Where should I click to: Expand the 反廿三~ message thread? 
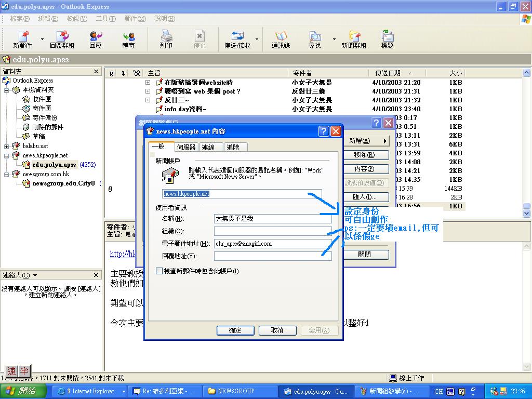tap(148, 100)
